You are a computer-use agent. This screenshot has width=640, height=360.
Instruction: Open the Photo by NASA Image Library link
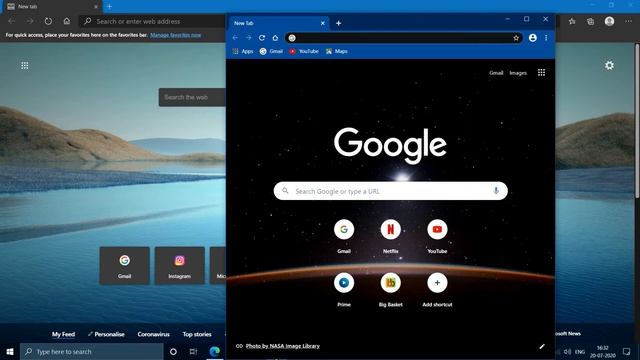tap(282, 346)
